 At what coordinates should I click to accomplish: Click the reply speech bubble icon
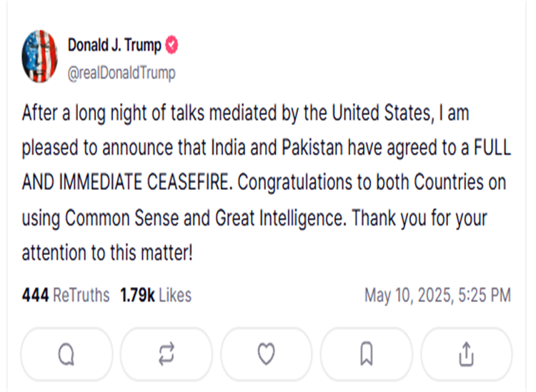(66, 354)
